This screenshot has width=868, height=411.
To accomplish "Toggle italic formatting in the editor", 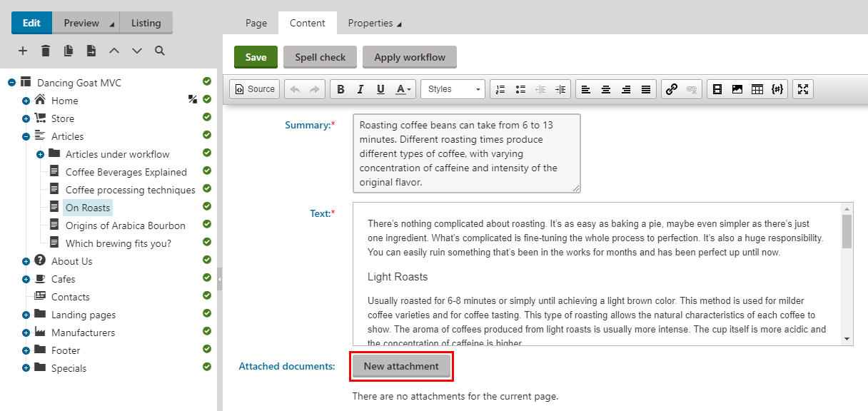I will coord(360,88).
